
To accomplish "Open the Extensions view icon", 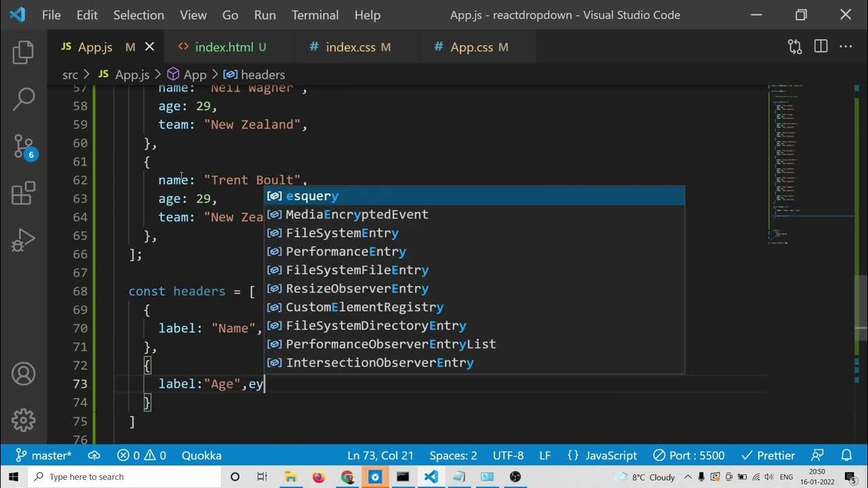I will coord(23,193).
